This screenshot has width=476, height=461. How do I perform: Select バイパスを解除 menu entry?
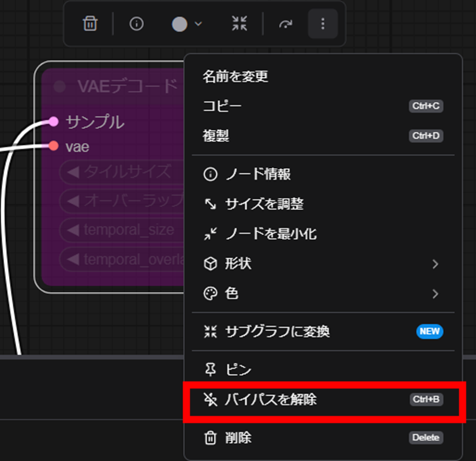(323, 400)
